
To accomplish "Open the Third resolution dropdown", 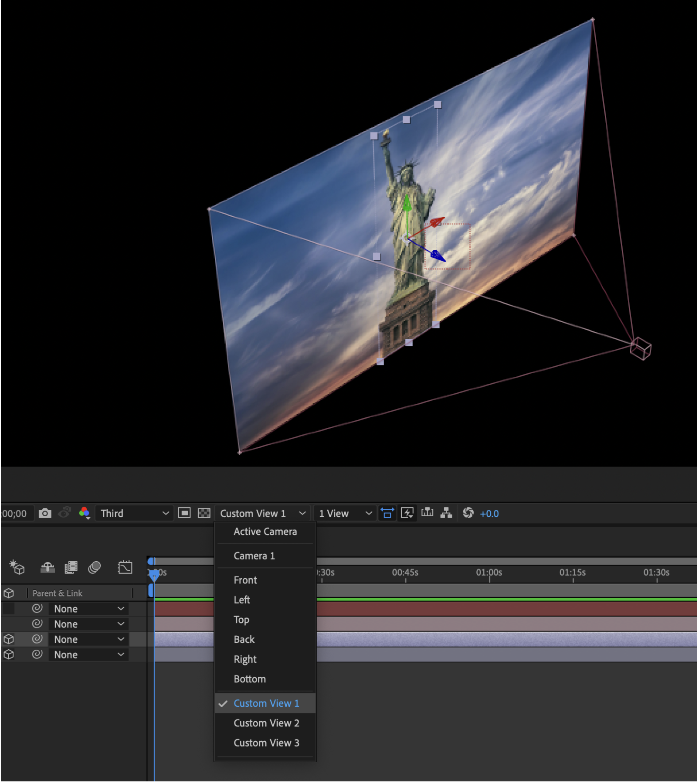I will click(x=134, y=513).
